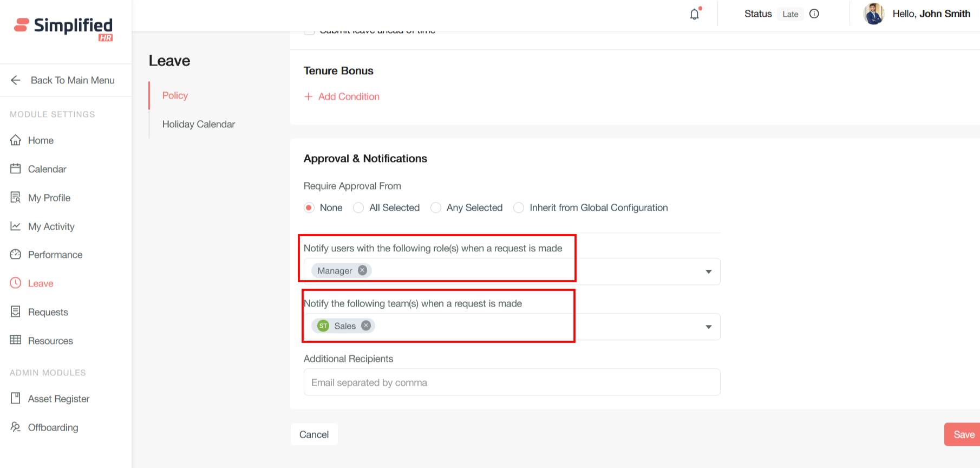The width and height of the screenshot is (980, 468).
Task: Click John Smith's profile avatar
Action: [873, 14]
